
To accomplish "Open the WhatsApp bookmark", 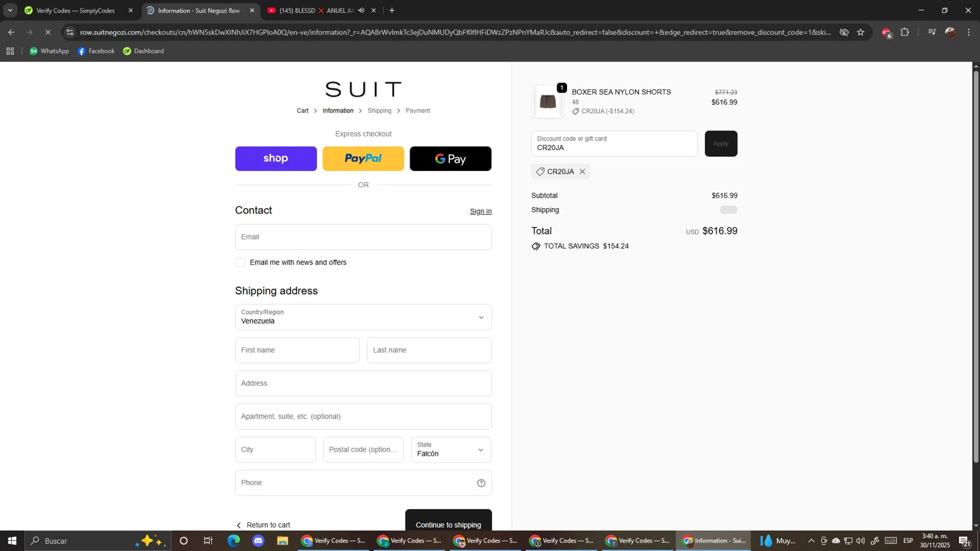I will (x=49, y=51).
